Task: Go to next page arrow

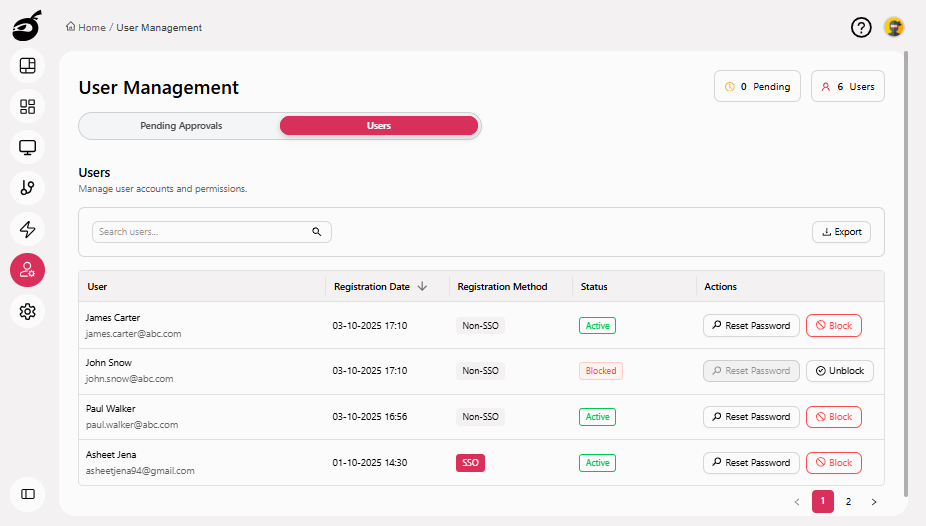Action: tap(874, 502)
